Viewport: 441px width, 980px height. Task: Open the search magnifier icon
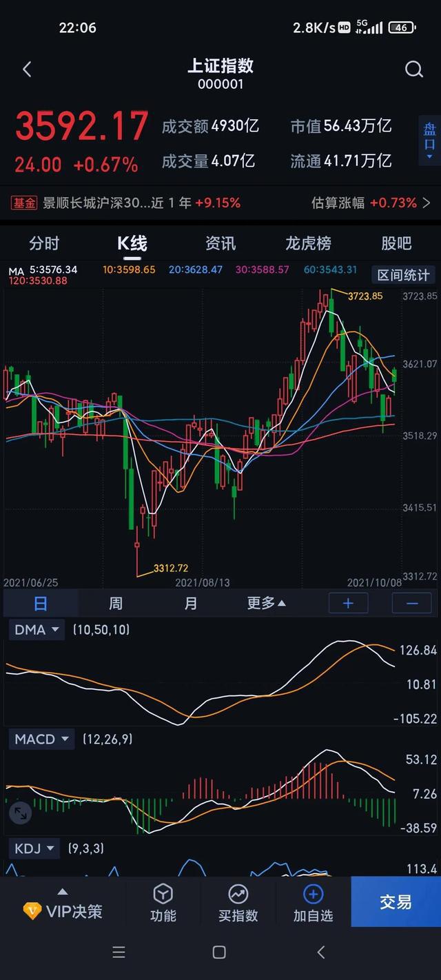tap(413, 69)
